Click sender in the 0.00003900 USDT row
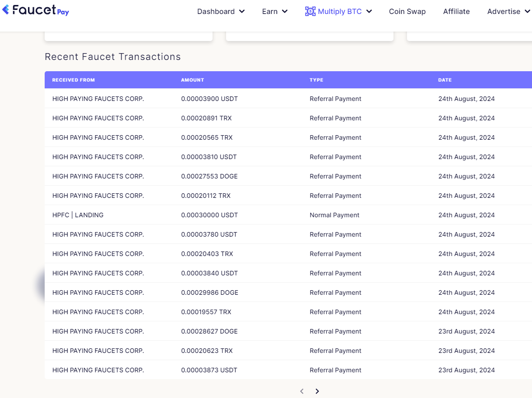The width and height of the screenshot is (532, 398). tap(98, 99)
